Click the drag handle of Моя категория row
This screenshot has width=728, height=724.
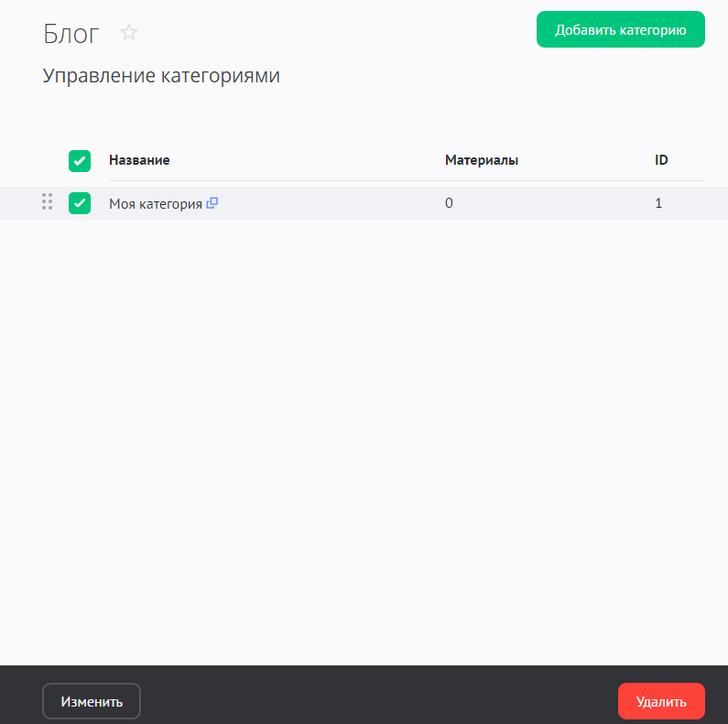(x=47, y=202)
